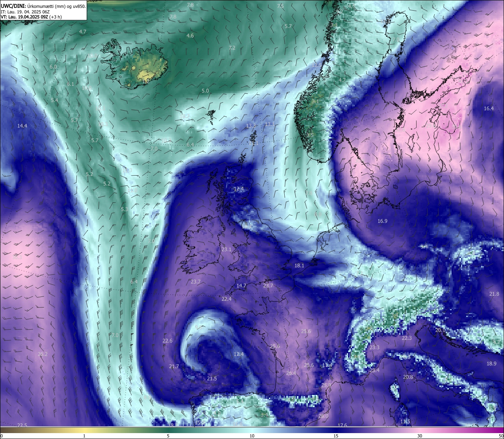
Task: Click the map value 26.4
Action: tap(291, 373)
